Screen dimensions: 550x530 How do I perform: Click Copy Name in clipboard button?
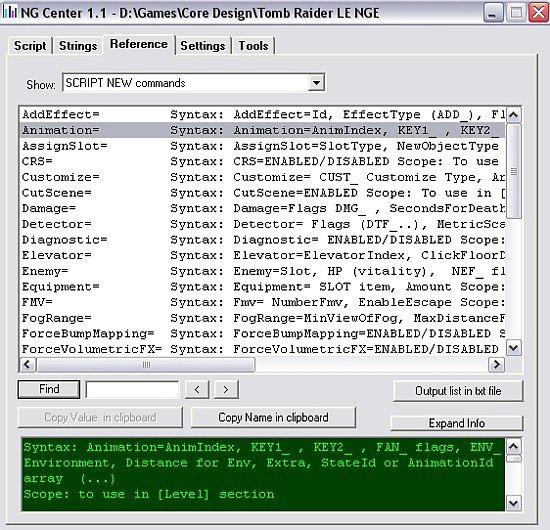tap(273, 417)
